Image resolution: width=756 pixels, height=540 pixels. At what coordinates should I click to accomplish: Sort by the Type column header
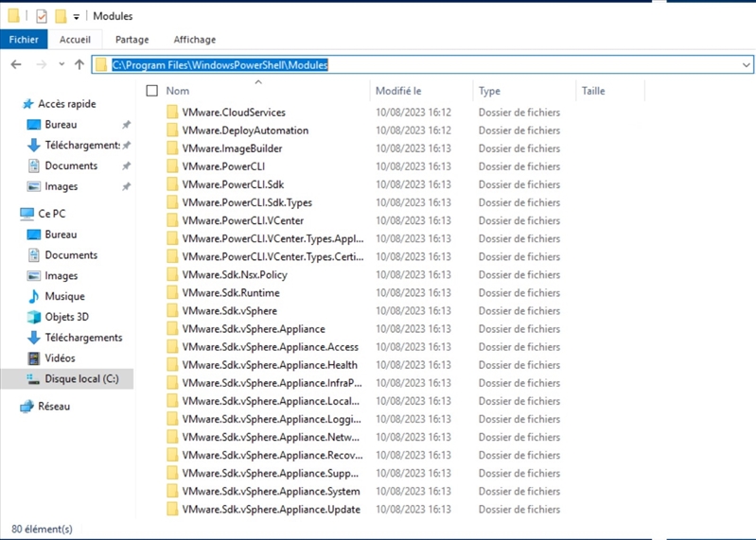click(489, 91)
